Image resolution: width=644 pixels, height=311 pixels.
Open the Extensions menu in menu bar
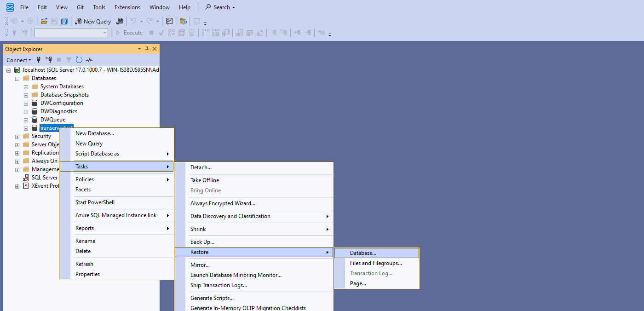(127, 7)
